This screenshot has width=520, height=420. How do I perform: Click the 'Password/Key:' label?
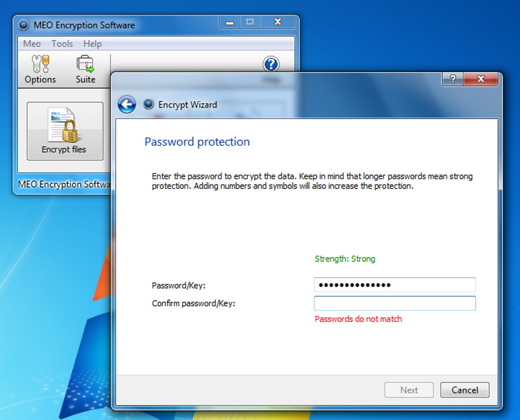tap(178, 285)
